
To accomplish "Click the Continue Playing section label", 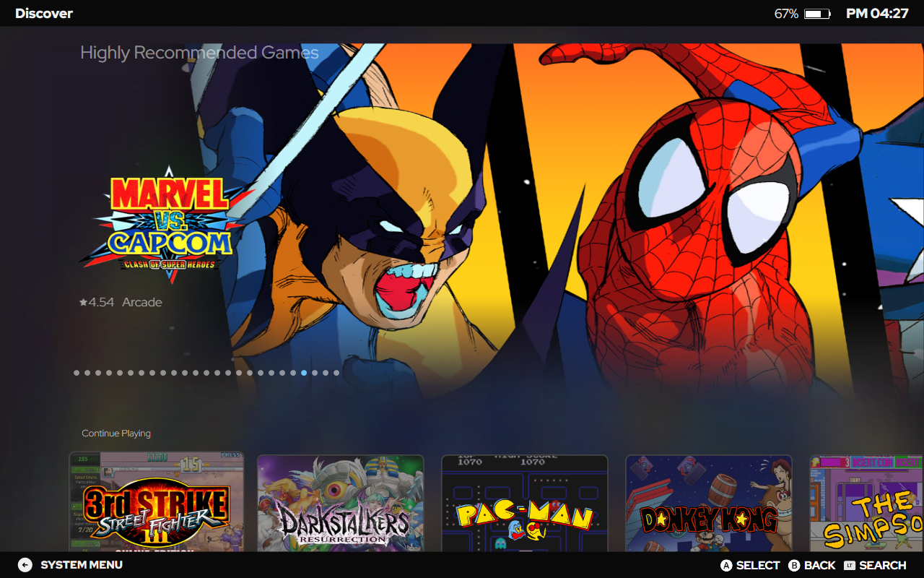I will [116, 433].
